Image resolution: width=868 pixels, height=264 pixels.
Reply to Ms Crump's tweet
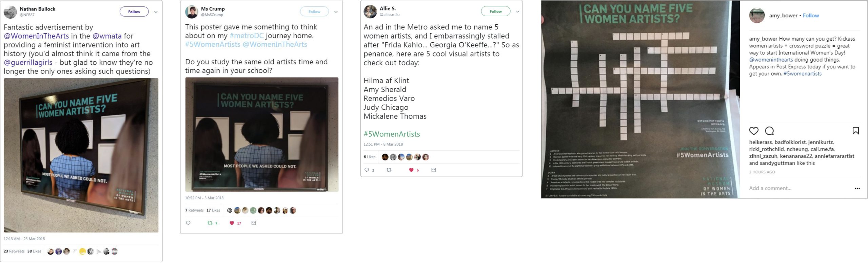(x=189, y=223)
